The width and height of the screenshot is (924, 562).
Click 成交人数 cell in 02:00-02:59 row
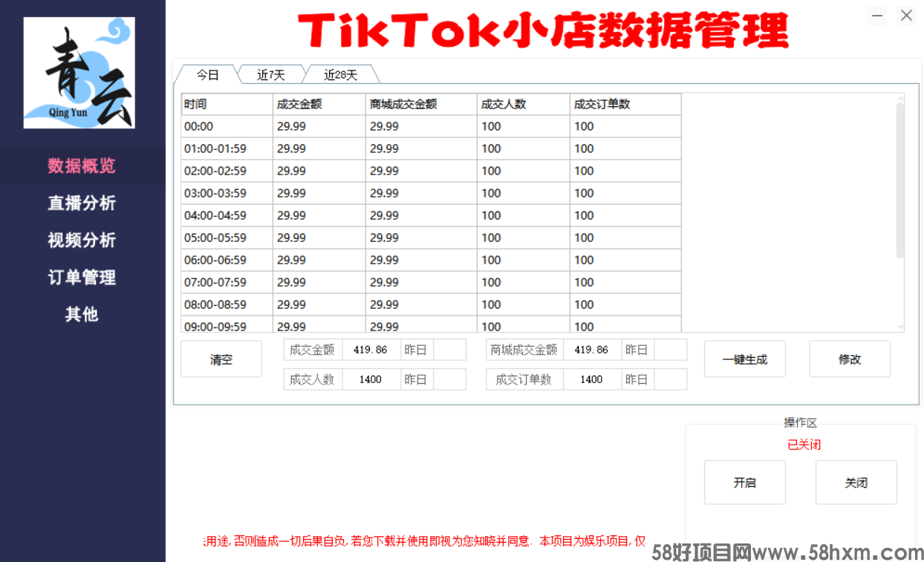tap(524, 171)
